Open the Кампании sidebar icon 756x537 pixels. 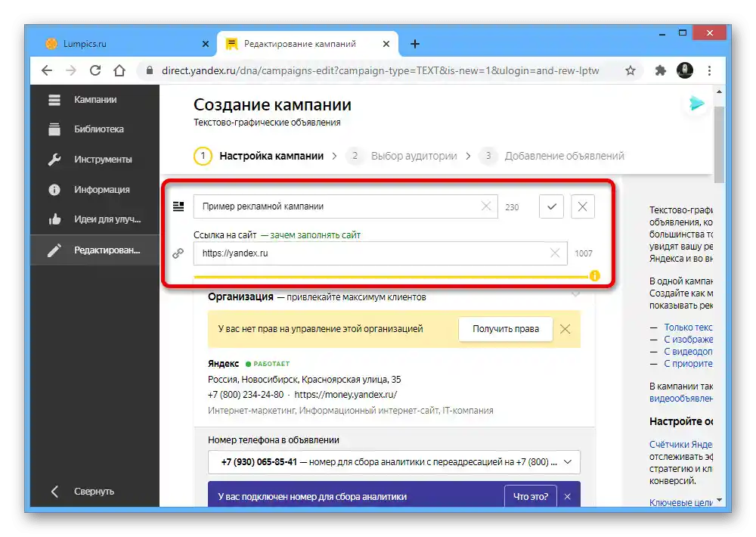[x=54, y=100]
